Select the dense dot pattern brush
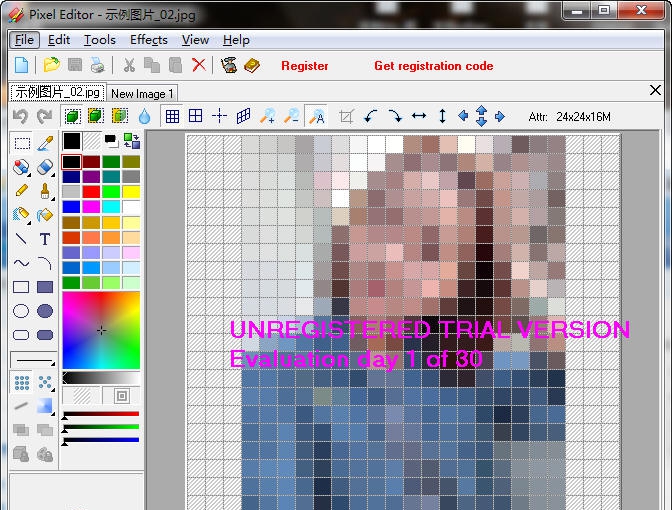The width and height of the screenshot is (672, 510). tap(22, 382)
